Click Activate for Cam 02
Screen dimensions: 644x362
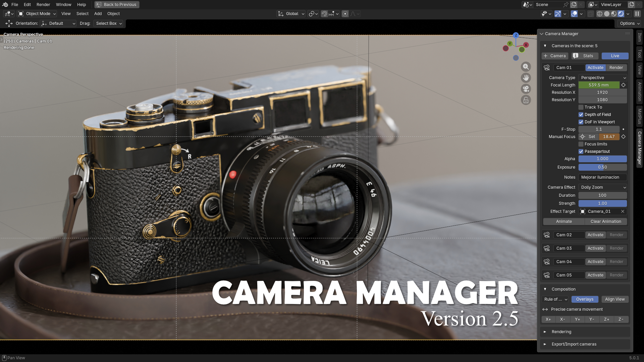[595, 235]
